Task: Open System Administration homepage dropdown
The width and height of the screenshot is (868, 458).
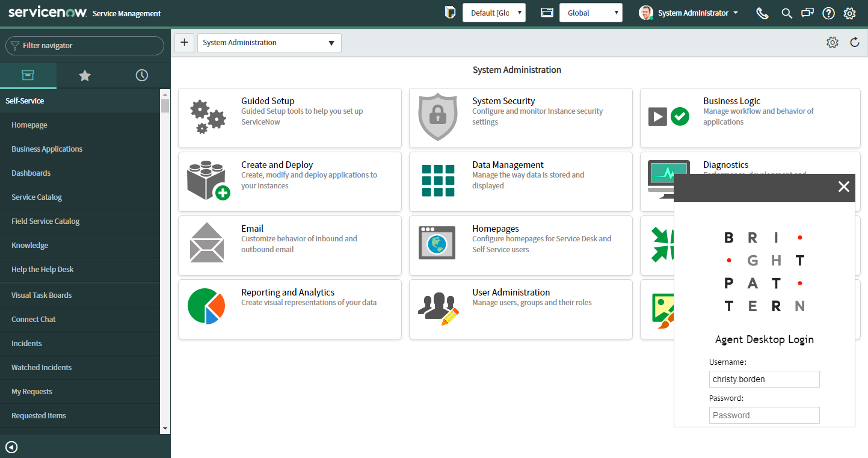Action: click(x=269, y=43)
